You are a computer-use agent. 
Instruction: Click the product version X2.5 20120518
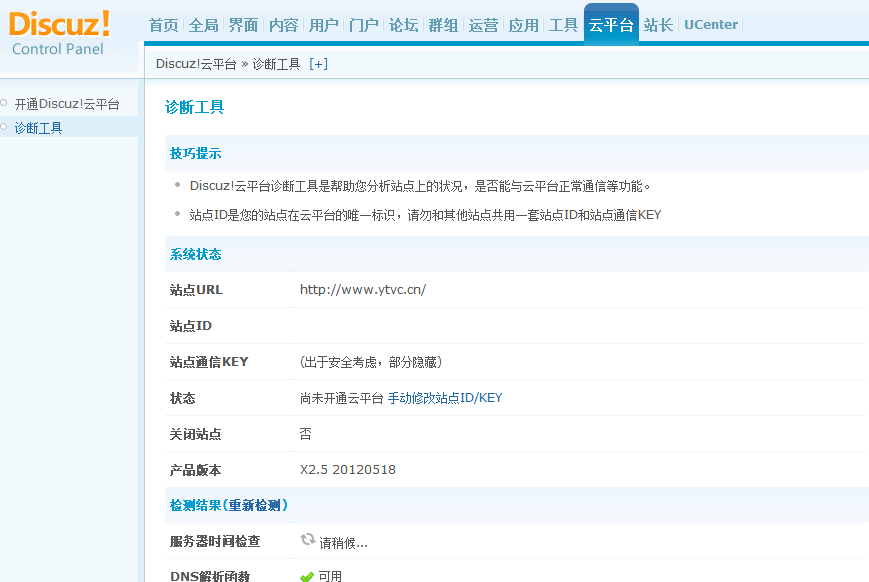click(x=348, y=469)
